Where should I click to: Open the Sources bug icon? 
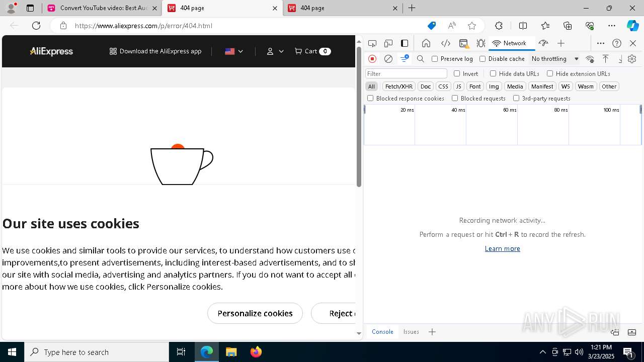click(480, 43)
